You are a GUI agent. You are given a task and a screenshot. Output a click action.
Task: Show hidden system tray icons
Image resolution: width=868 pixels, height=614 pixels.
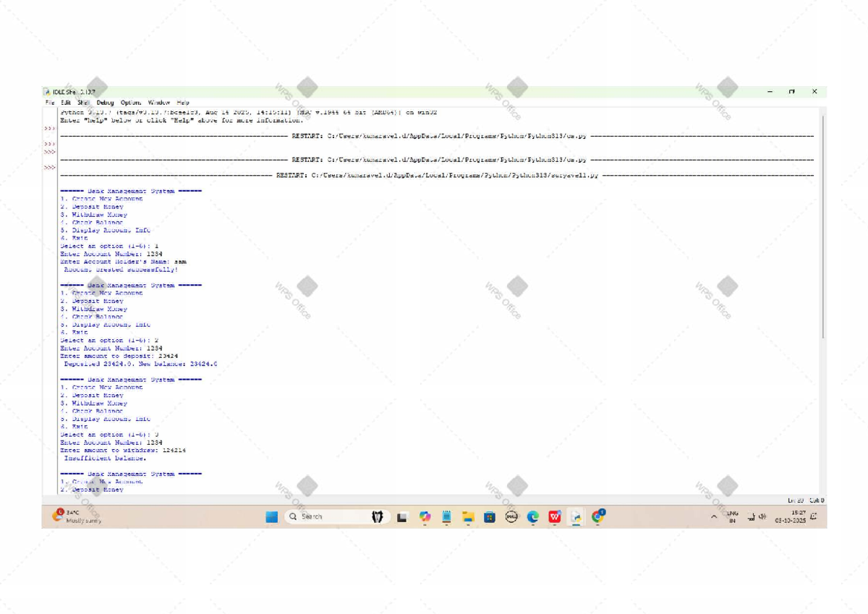click(x=714, y=516)
